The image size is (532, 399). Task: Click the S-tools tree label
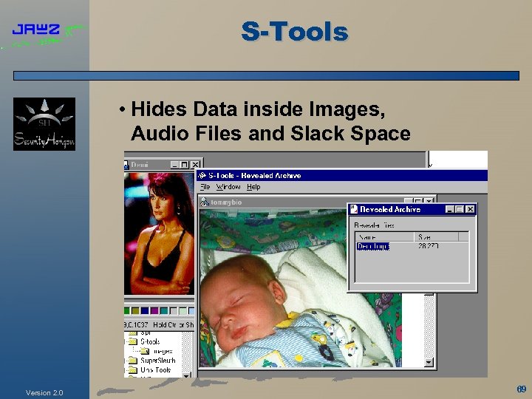pos(150,341)
